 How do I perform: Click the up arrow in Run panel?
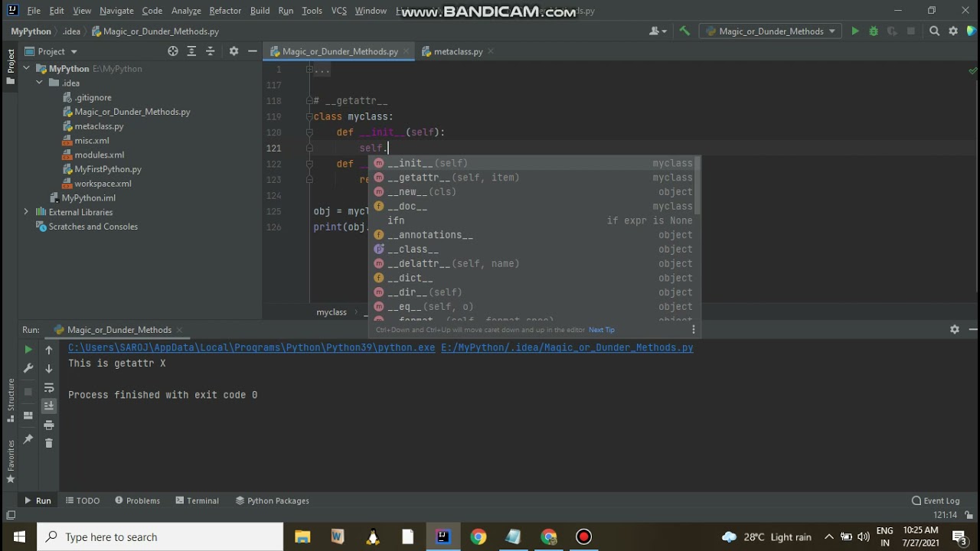(49, 350)
